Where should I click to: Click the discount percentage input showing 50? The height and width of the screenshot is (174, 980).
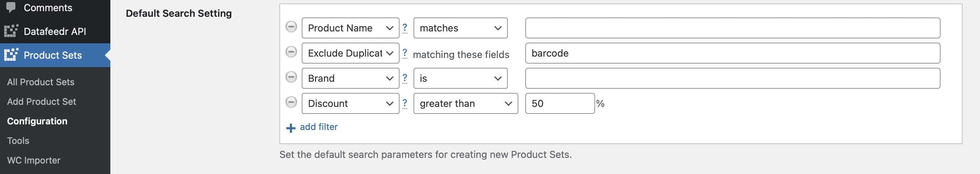[x=560, y=103]
